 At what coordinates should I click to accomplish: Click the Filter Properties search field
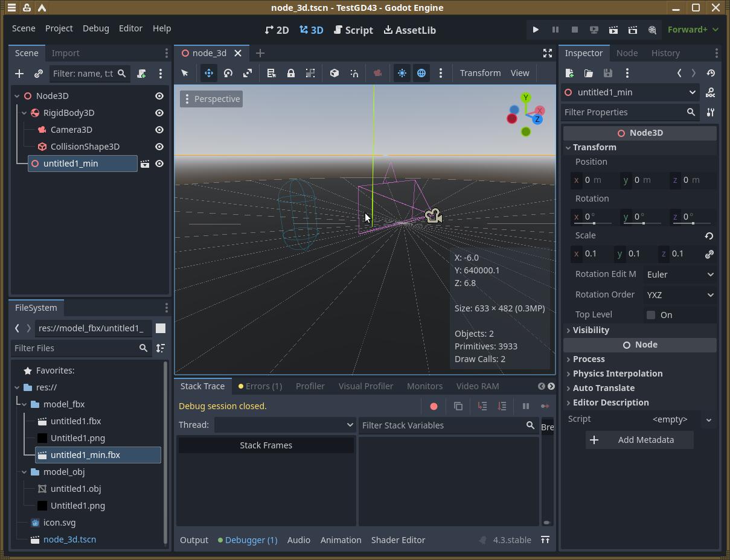[x=623, y=112]
